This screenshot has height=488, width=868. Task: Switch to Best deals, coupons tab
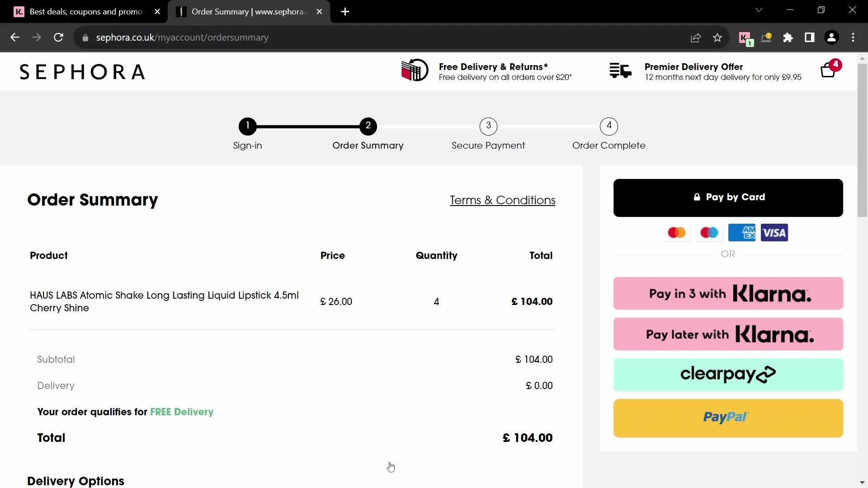tap(86, 12)
